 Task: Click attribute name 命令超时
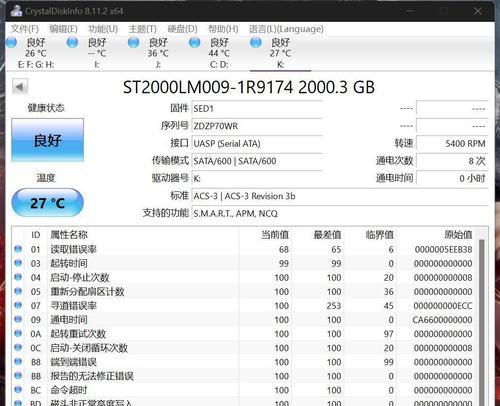(69, 390)
